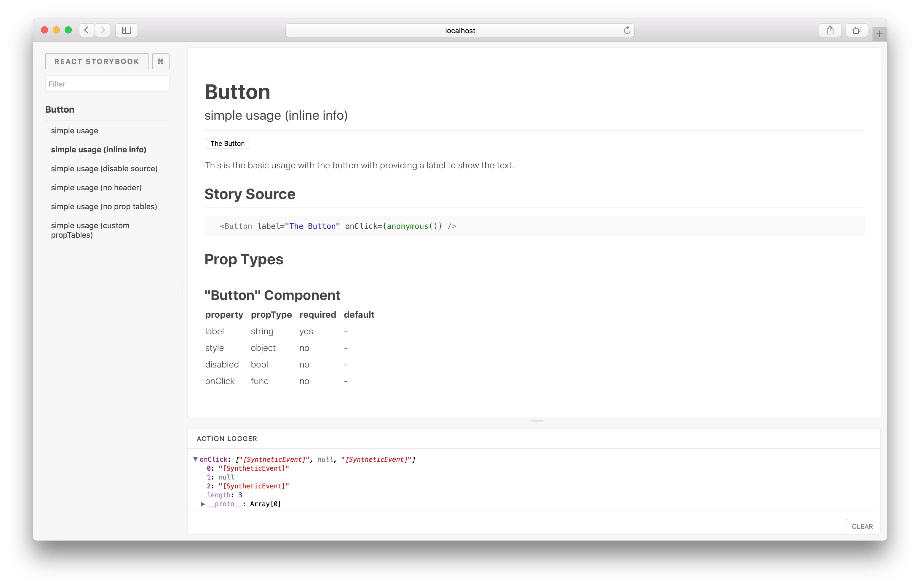Click the command key icon next to Storybook
The height and width of the screenshot is (588, 920).
160,61
